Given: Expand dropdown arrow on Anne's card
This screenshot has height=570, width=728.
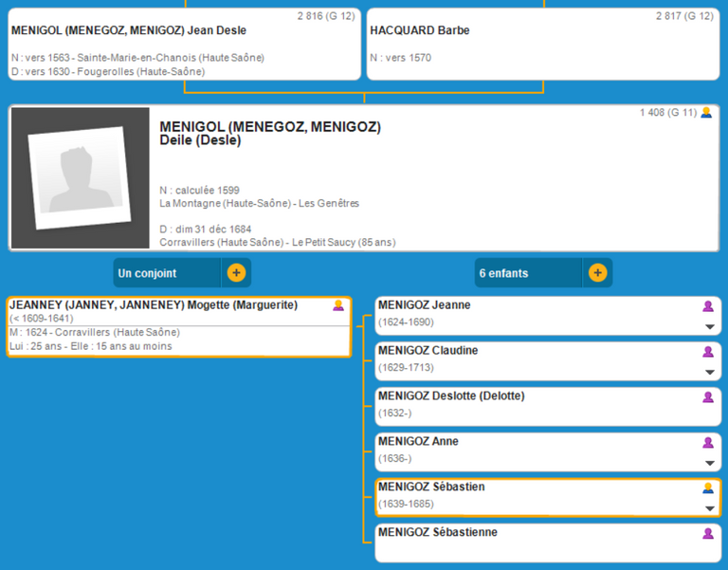Looking at the screenshot, I should [x=709, y=463].
